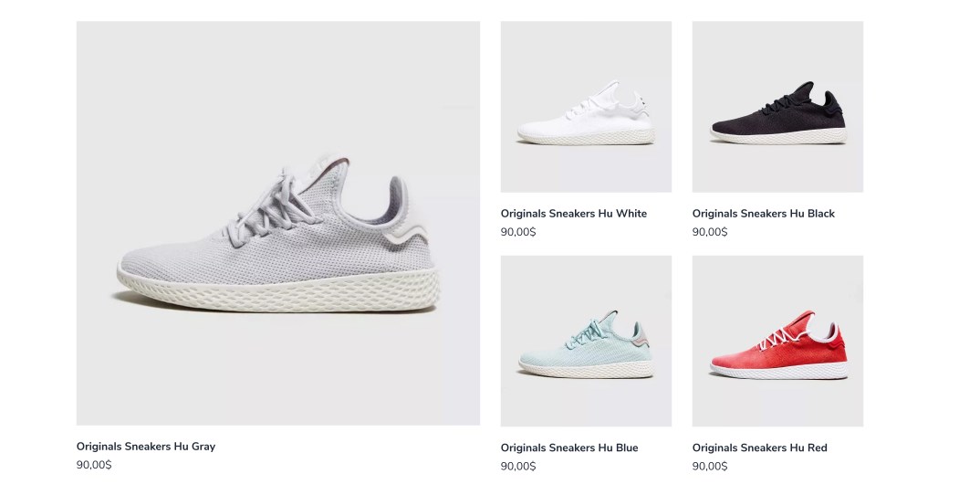The height and width of the screenshot is (495, 980).
Task: Open the Originals Sneakers Hu Black title link
Action: point(763,214)
